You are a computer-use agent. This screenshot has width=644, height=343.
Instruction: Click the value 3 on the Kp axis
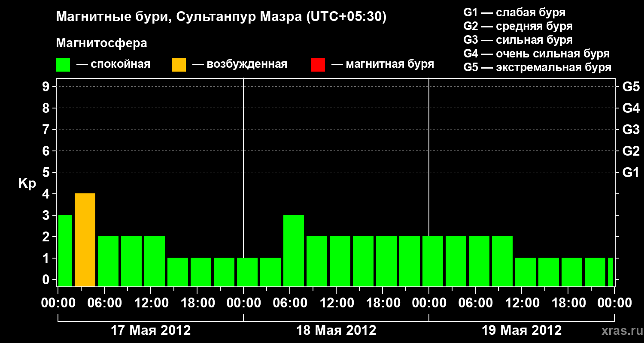pyautogui.click(x=47, y=215)
